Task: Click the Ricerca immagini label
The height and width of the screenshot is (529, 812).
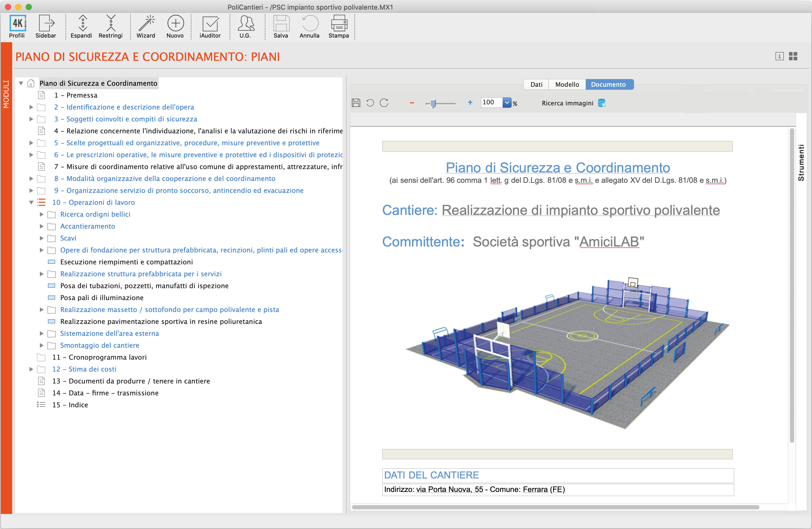Action: [567, 103]
